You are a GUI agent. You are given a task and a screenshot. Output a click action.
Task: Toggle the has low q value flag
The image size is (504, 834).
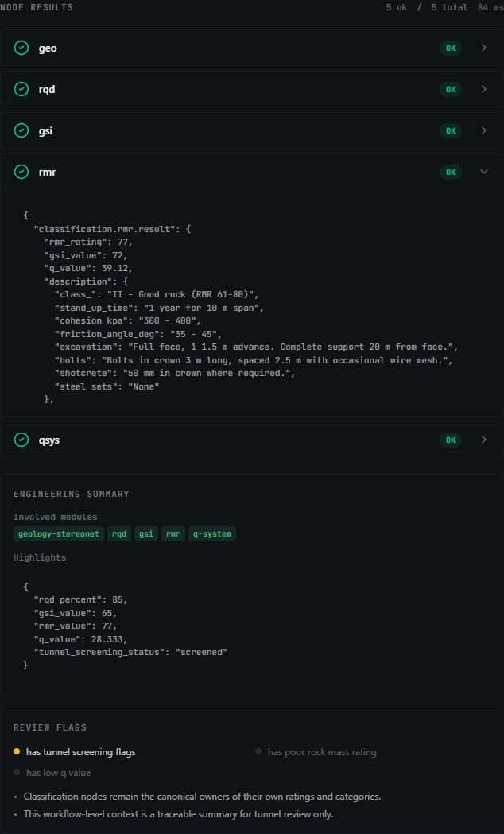[x=52, y=772]
